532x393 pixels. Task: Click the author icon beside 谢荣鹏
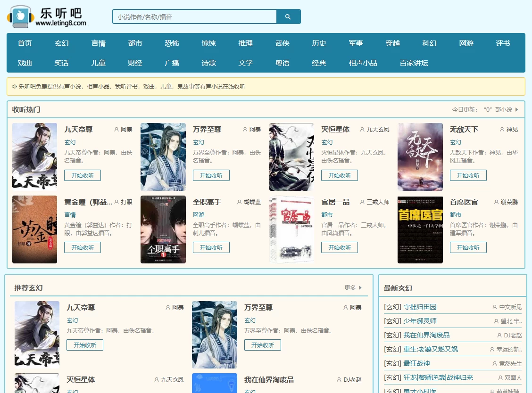click(x=496, y=202)
